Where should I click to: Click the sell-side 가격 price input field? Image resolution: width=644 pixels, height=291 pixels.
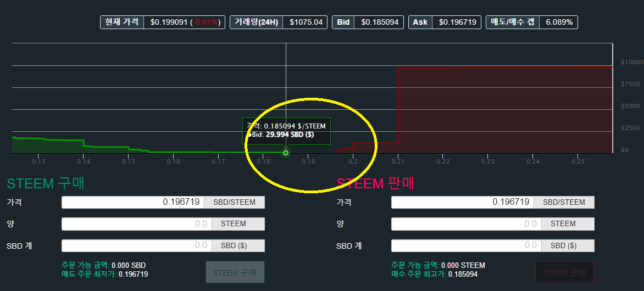pyautogui.click(x=463, y=202)
